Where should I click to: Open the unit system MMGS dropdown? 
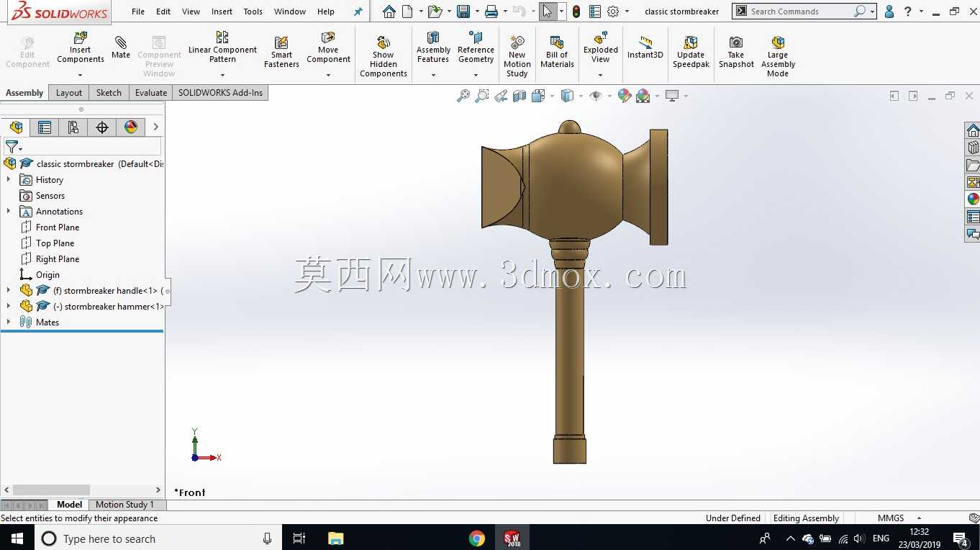[x=919, y=518]
